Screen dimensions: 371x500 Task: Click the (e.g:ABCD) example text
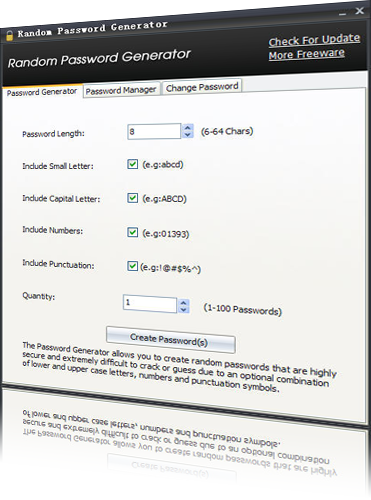coord(164,199)
